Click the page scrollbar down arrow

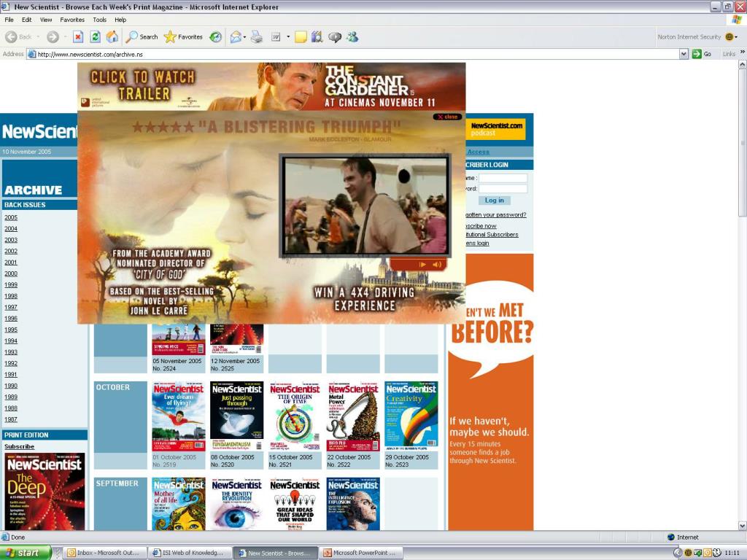[742, 526]
